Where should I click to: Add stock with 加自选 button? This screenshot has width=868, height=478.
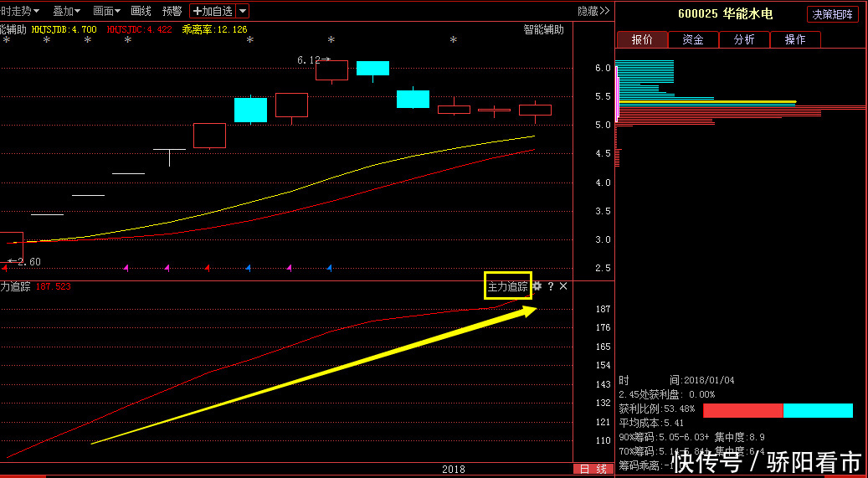213,11
